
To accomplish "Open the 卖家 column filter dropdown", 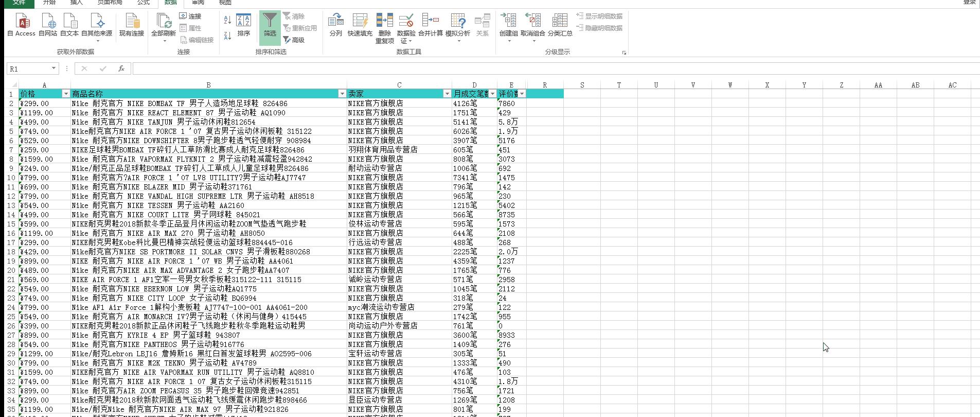I will (447, 94).
